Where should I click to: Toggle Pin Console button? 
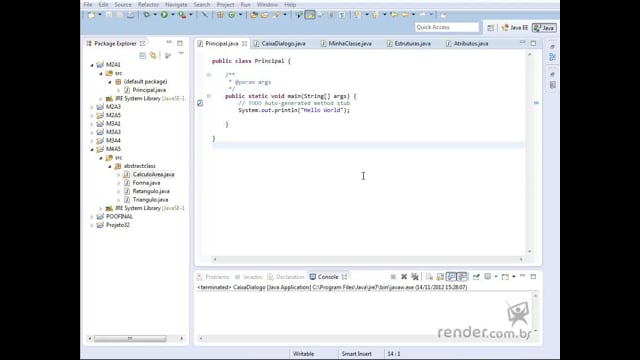[x=476, y=277]
